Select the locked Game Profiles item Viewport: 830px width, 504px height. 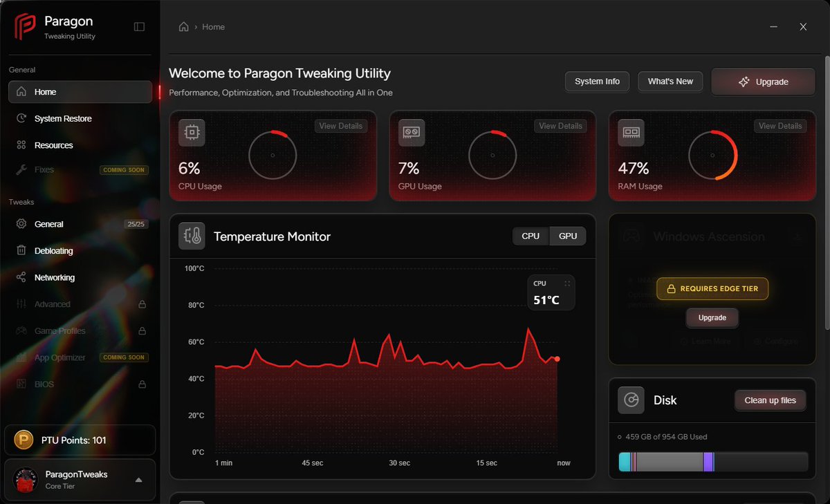[80, 330]
